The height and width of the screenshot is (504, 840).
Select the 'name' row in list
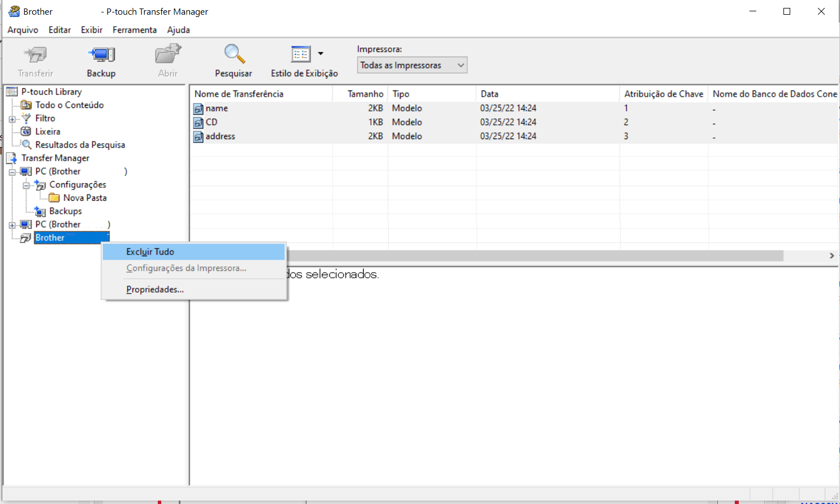click(514, 108)
